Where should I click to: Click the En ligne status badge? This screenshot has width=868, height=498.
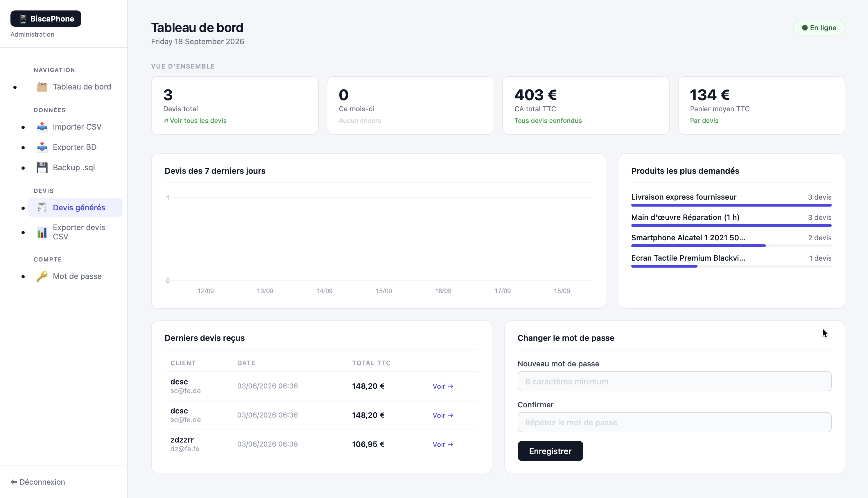tap(819, 28)
